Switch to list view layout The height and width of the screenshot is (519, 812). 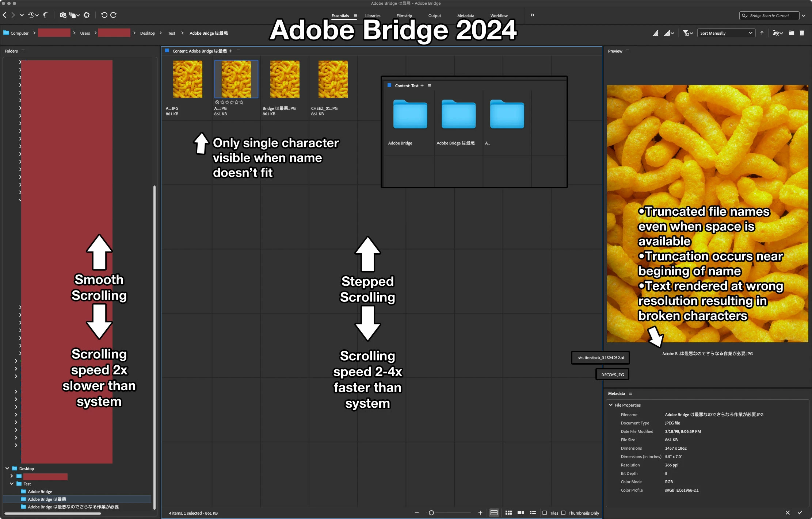point(533,513)
